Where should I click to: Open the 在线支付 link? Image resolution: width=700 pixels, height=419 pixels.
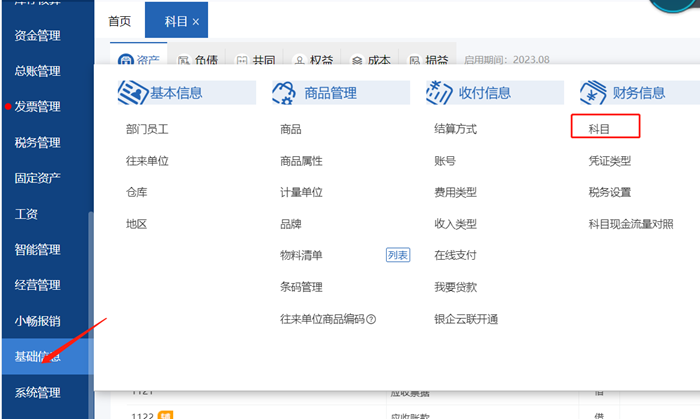click(x=455, y=255)
